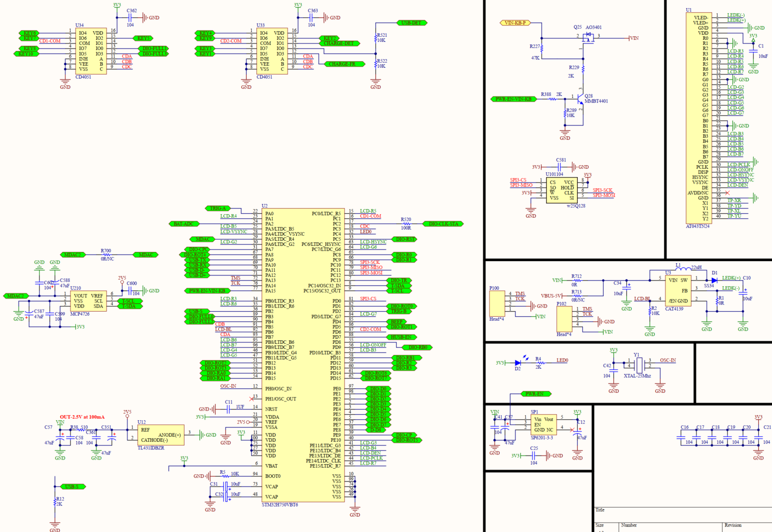Screen dimensions: 772x532
Task: Select the TL431IDBZR reference U12
Action: coord(161,435)
